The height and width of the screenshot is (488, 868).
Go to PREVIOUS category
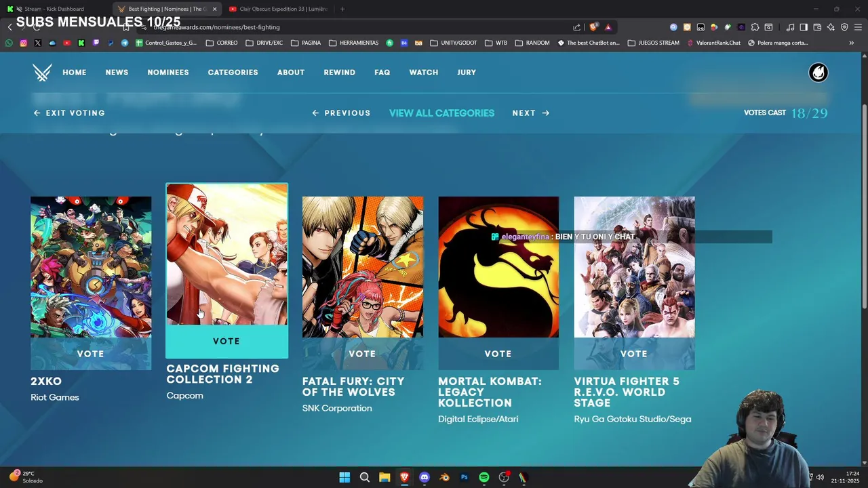pyautogui.click(x=341, y=113)
